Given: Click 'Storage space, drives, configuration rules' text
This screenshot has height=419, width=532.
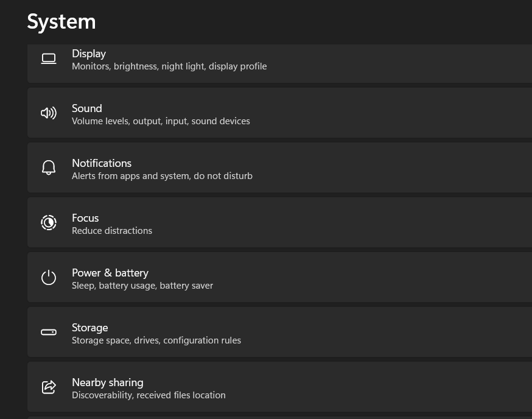Looking at the screenshot, I should 156,340.
